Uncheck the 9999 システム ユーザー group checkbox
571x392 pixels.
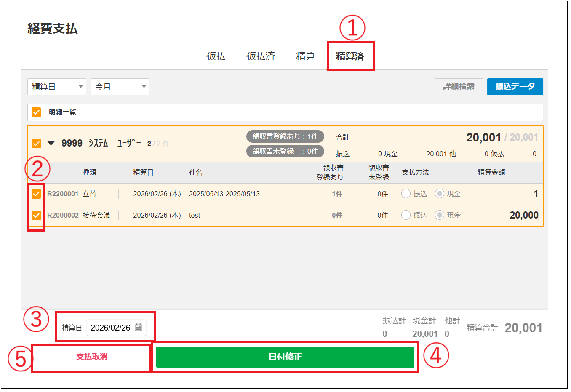tap(36, 144)
